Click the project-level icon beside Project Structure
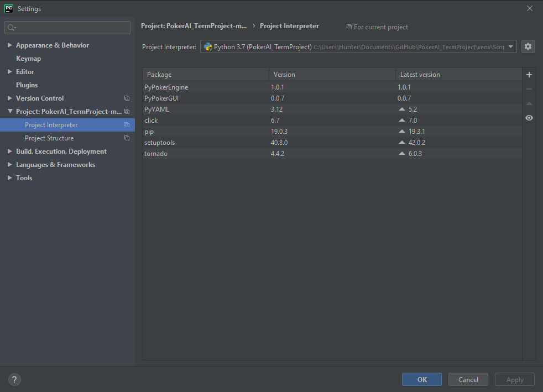This screenshot has height=392, width=543. (x=127, y=138)
